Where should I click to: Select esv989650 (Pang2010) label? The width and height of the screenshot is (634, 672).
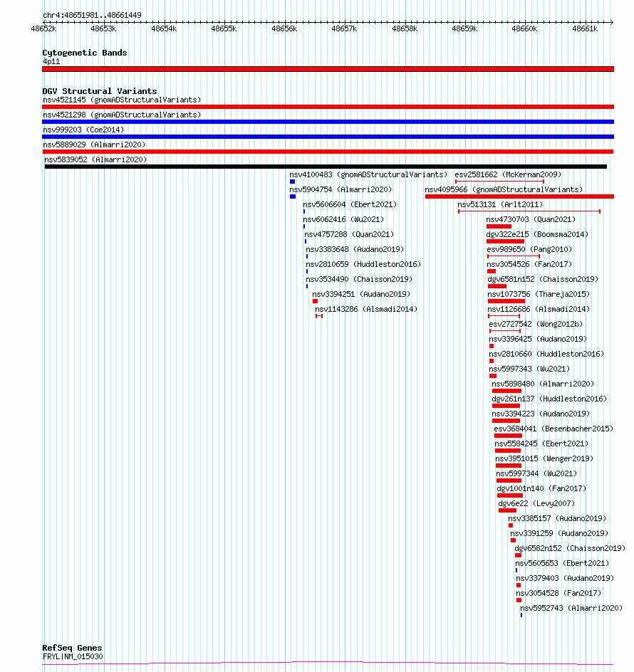[x=529, y=250]
